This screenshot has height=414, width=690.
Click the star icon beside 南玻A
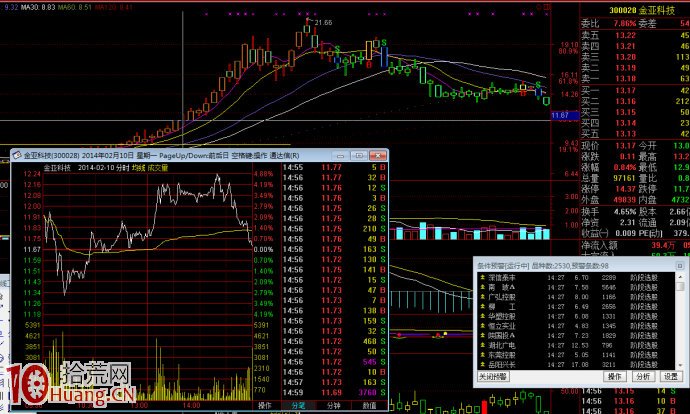click(483, 287)
